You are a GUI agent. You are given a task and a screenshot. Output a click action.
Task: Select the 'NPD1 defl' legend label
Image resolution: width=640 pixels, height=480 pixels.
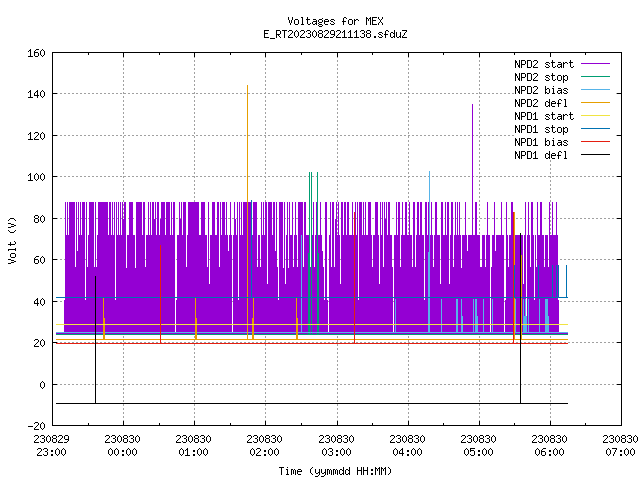click(x=541, y=156)
